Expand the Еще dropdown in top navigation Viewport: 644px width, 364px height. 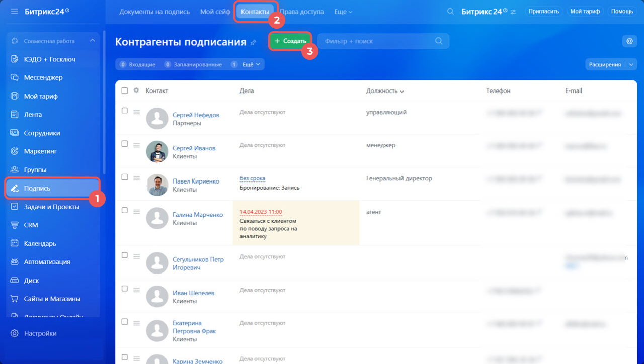click(343, 12)
